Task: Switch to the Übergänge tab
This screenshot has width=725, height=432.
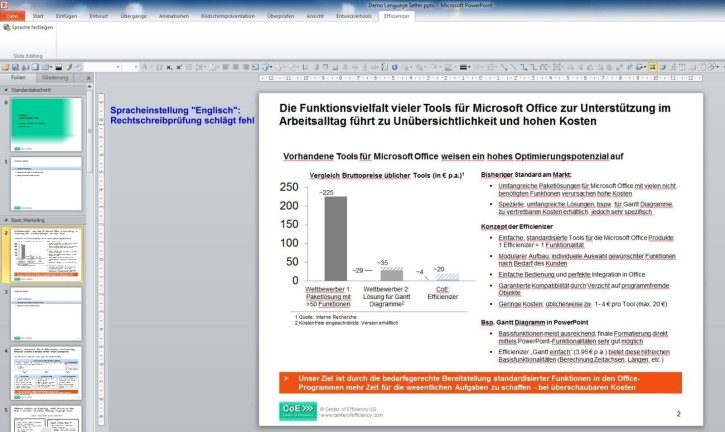Action: [133, 16]
